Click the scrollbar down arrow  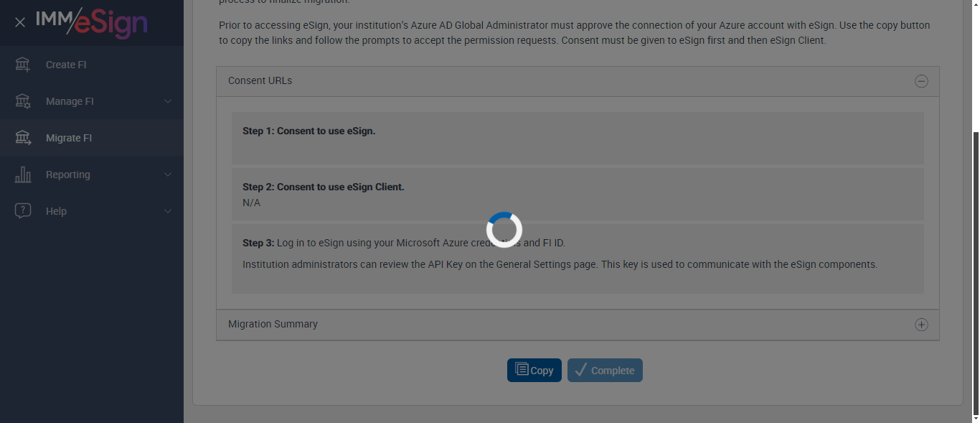976,417
